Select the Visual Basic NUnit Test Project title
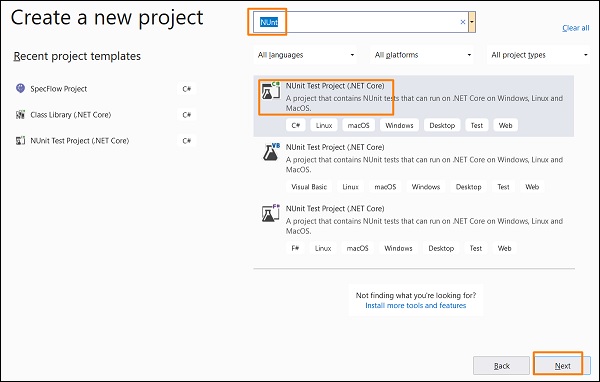 click(x=335, y=147)
